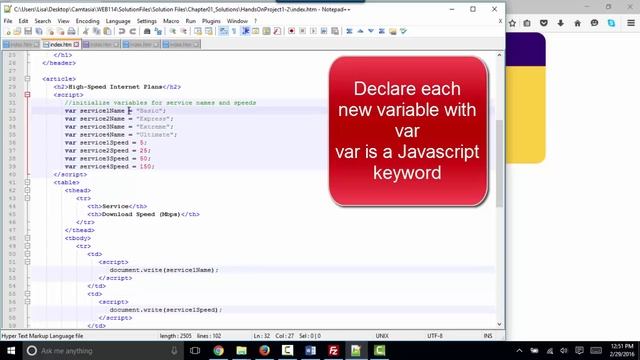Open FileZilla from the taskbar
The image size is (640, 360).
(333, 351)
